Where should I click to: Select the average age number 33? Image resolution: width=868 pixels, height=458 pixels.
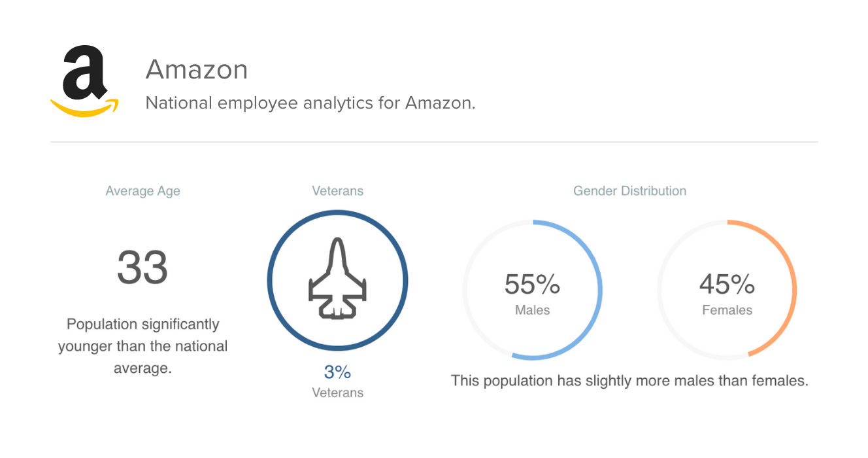(142, 267)
